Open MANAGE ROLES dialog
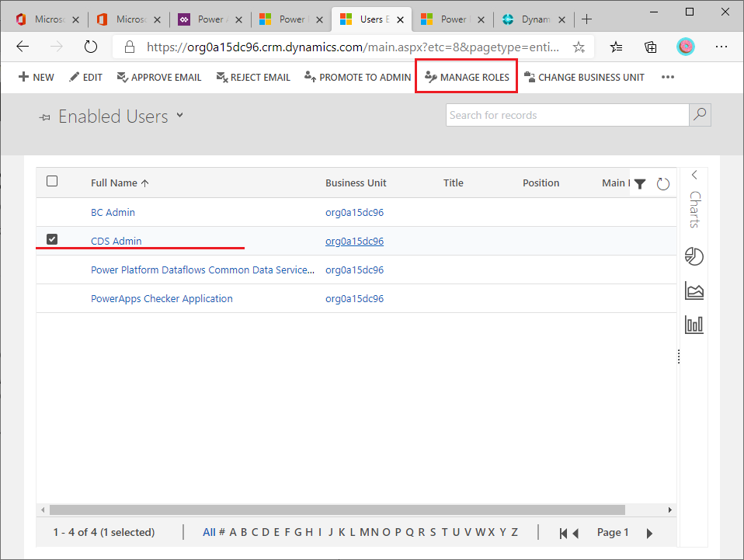Viewport: 744px width, 560px height. (x=467, y=77)
